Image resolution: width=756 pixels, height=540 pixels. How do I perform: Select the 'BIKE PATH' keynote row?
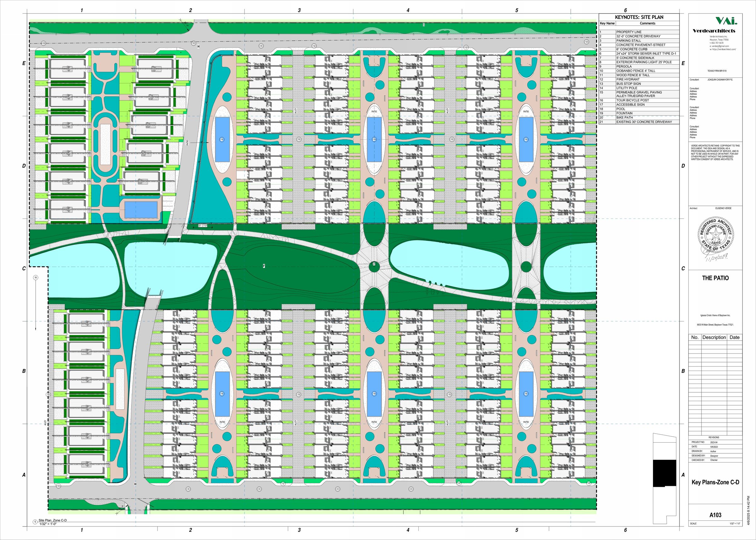639,118
